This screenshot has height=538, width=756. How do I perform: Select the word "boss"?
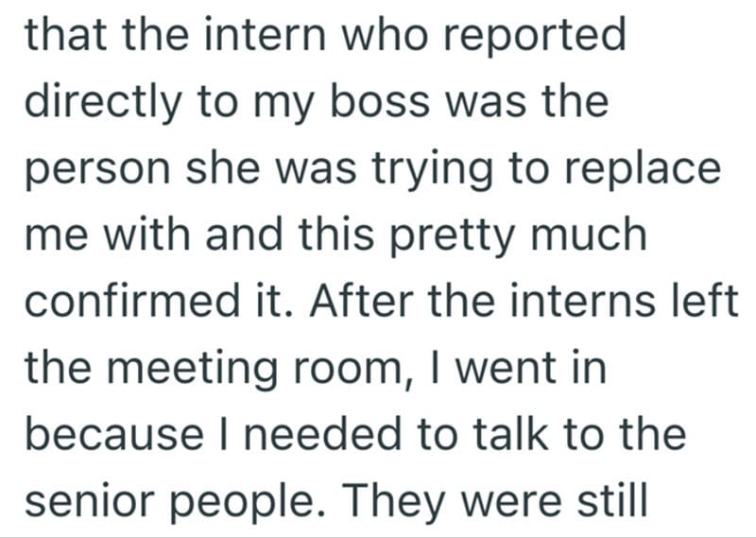pos(375,103)
